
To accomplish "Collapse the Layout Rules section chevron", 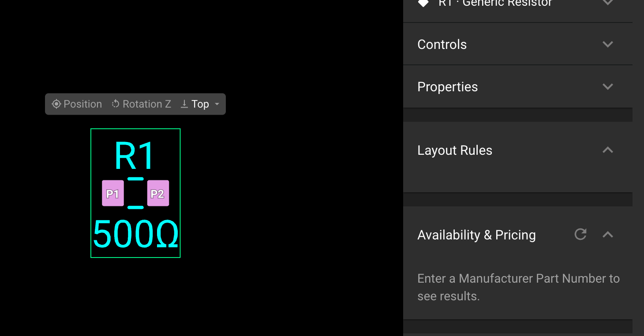I will (608, 150).
